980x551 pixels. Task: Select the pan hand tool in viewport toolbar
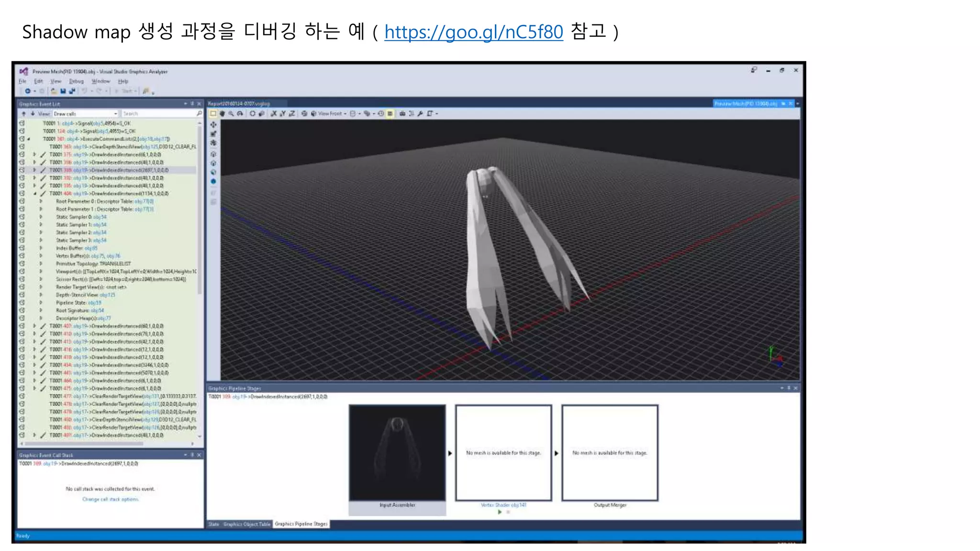click(222, 113)
